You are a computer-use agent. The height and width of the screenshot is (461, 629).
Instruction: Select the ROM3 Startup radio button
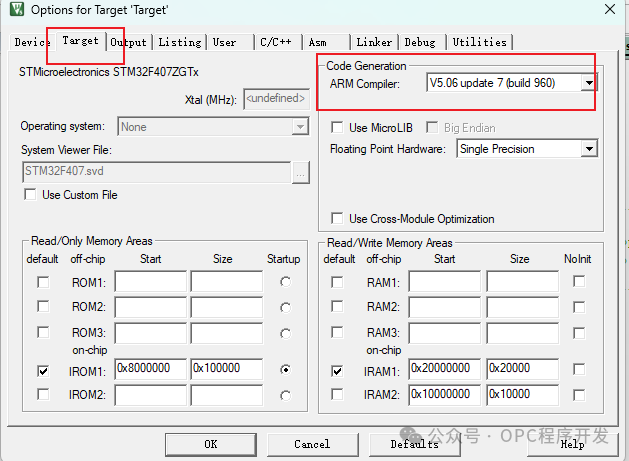(x=285, y=333)
